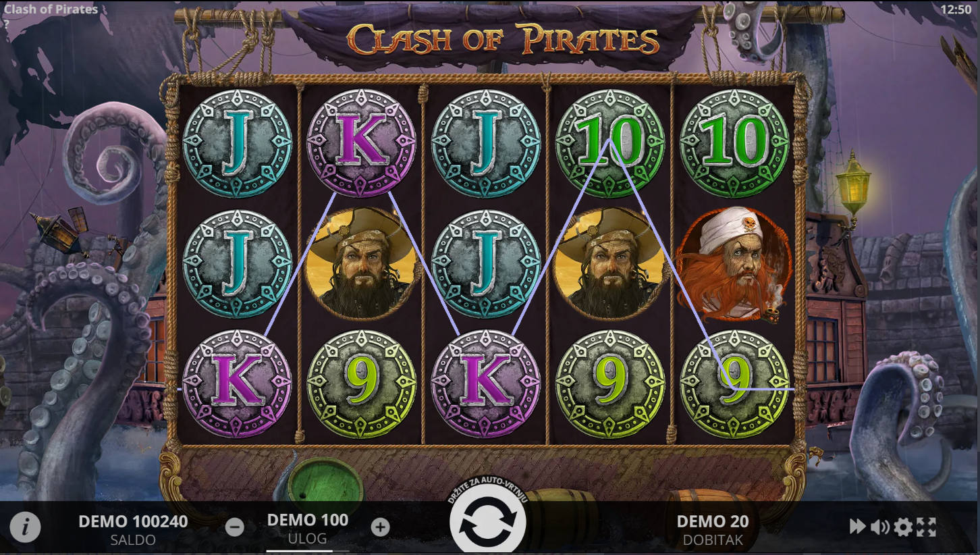Click the green 10 coin in last reel
The height and width of the screenshot is (555, 980).
click(x=734, y=142)
